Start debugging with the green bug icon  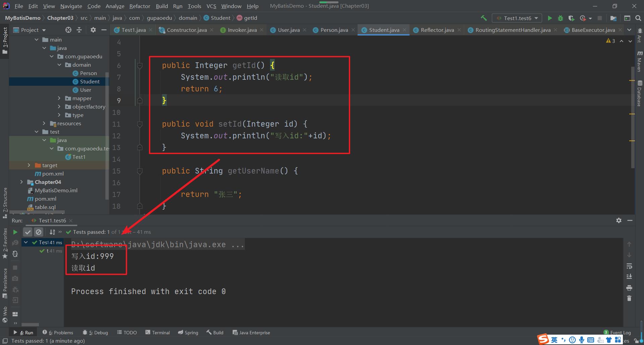tap(560, 18)
